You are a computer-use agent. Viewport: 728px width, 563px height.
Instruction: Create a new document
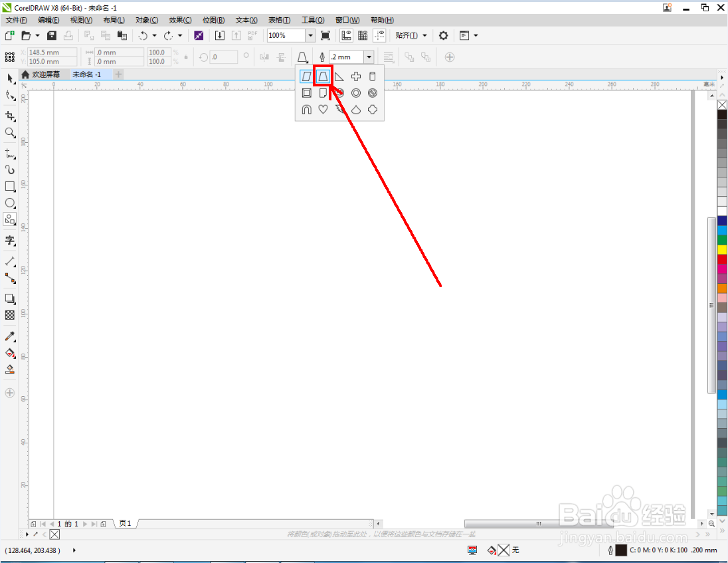(10, 35)
